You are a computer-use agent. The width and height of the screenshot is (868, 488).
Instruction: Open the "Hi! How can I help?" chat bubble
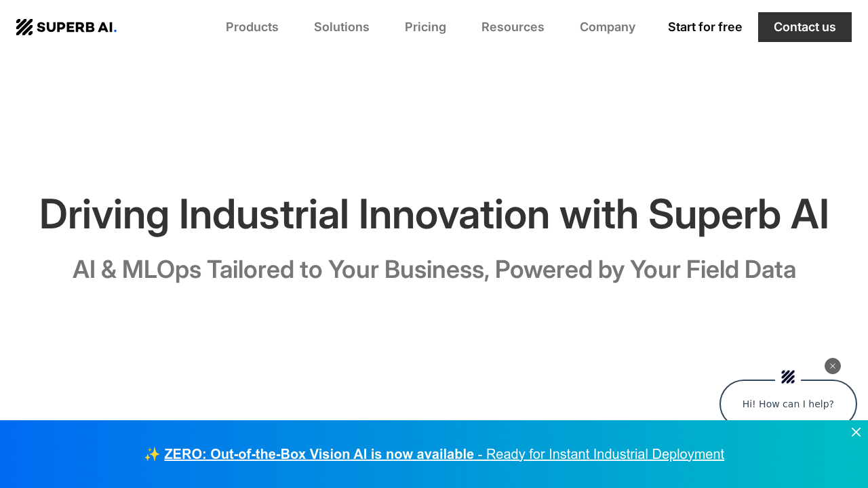click(788, 404)
